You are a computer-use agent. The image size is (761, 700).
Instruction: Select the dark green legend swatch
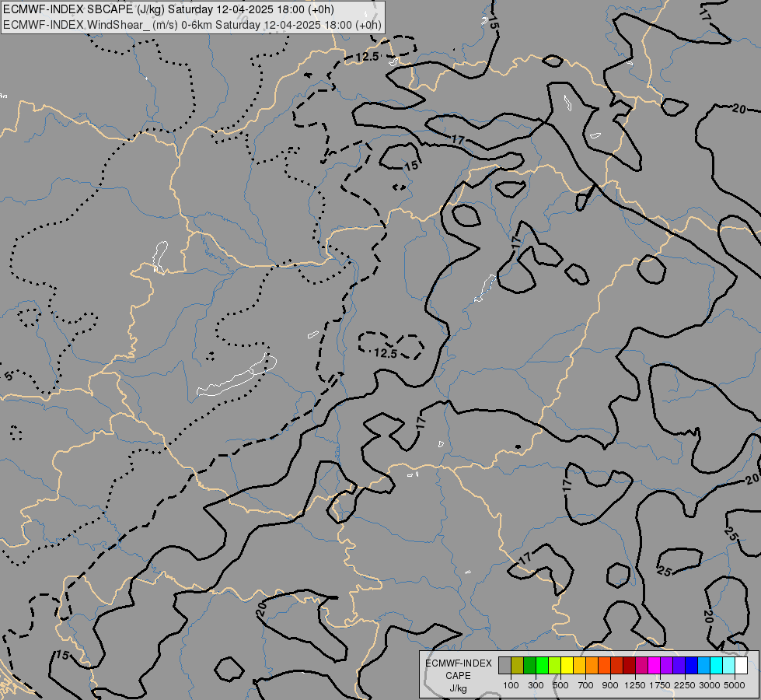click(530, 666)
